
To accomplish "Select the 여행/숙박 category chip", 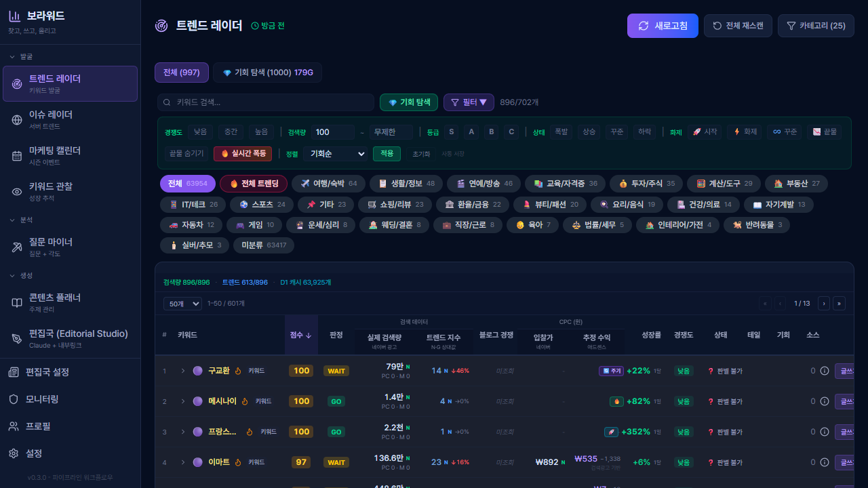I will (329, 184).
